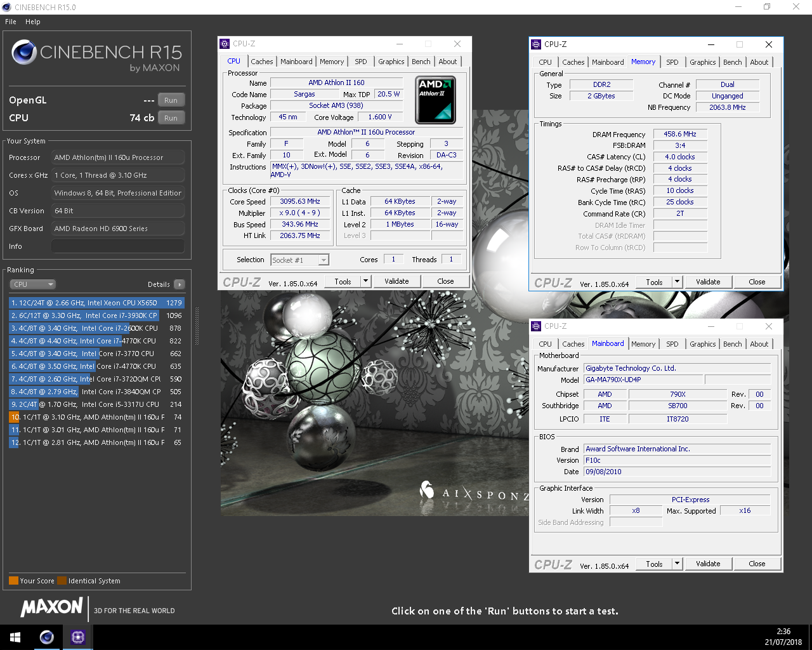812x650 pixels.
Task: Click DRAM Frequency value 458.6 MHz
Action: click(x=680, y=134)
